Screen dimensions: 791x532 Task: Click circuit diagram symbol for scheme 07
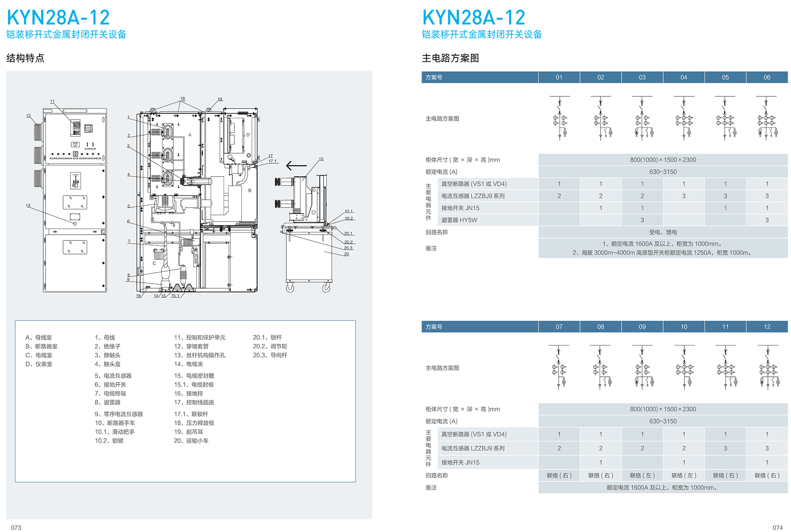tap(559, 368)
